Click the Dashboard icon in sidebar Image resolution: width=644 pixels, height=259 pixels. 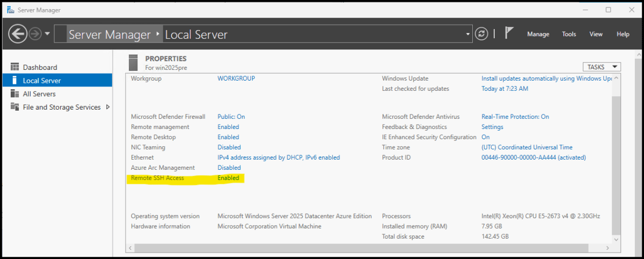click(15, 67)
